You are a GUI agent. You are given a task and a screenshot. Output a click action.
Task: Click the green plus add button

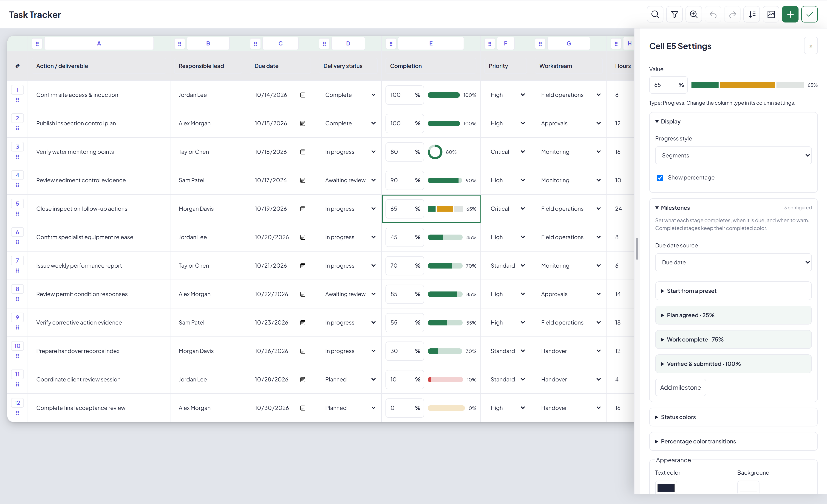click(x=790, y=14)
